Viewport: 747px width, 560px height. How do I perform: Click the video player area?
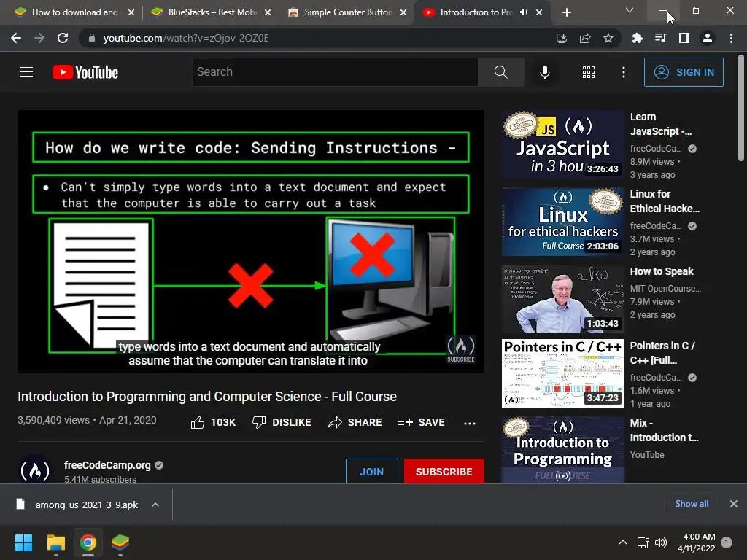click(x=251, y=241)
